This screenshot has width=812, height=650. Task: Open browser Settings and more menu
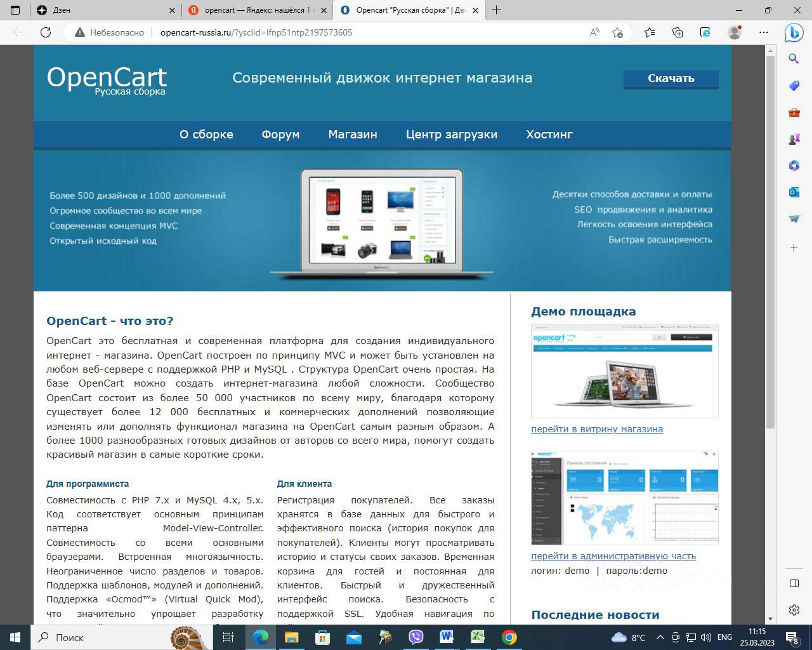click(764, 32)
